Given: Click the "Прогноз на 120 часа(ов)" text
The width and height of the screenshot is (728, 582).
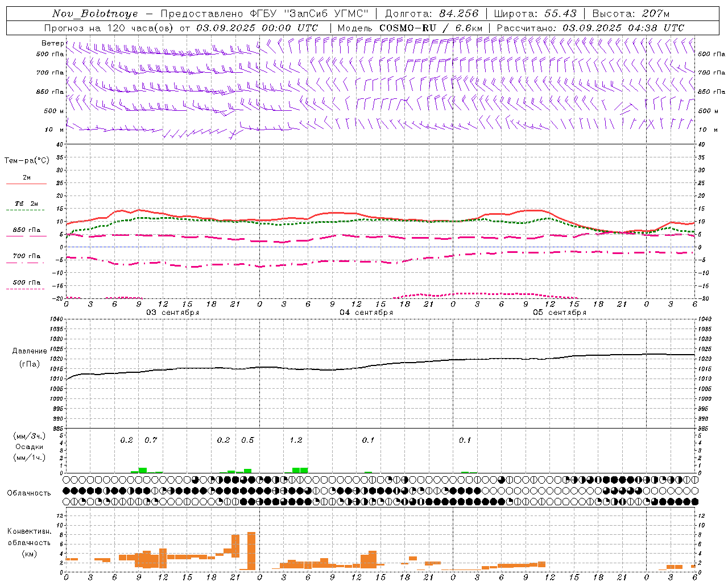Looking at the screenshot, I should coord(108,28).
